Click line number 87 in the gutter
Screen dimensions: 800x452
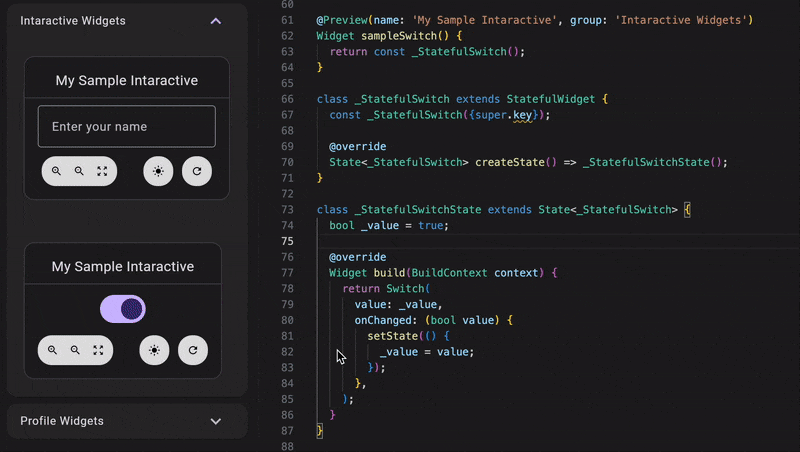coord(288,431)
